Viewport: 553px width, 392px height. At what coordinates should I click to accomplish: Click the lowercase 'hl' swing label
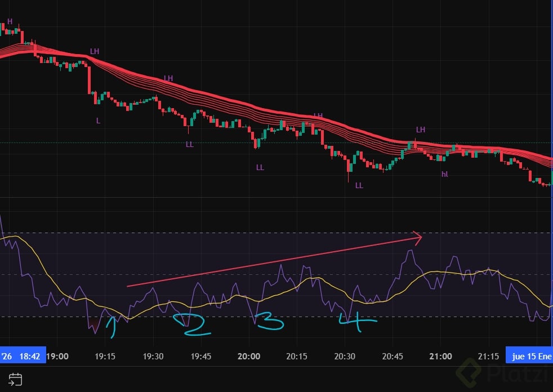point(445,174)
